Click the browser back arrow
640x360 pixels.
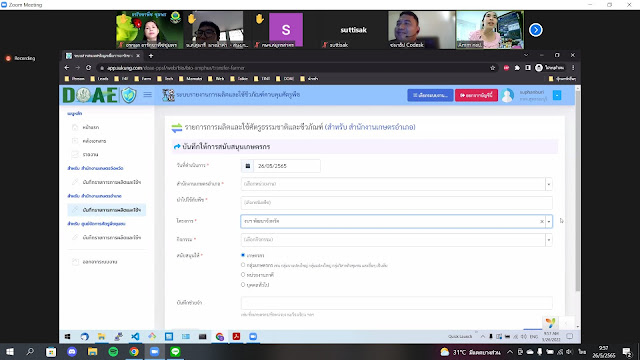click(x=67, y=68)
